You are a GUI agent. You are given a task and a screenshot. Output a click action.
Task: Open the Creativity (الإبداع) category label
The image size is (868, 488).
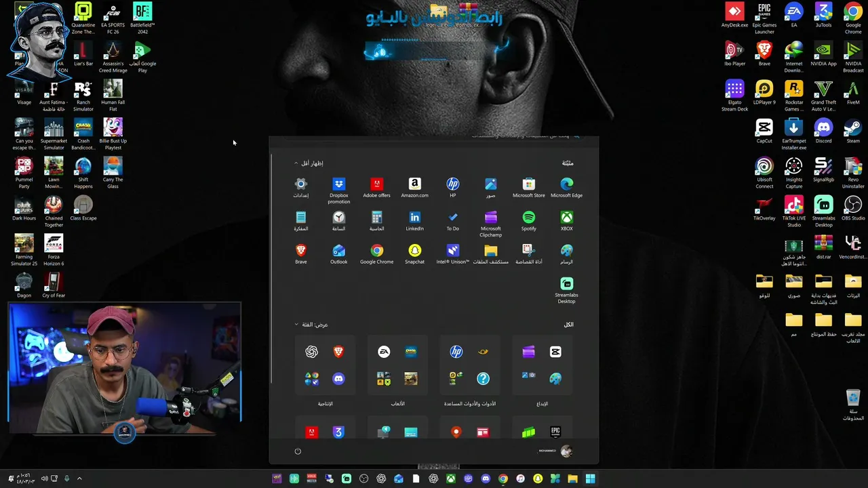(x=542, y=404)
